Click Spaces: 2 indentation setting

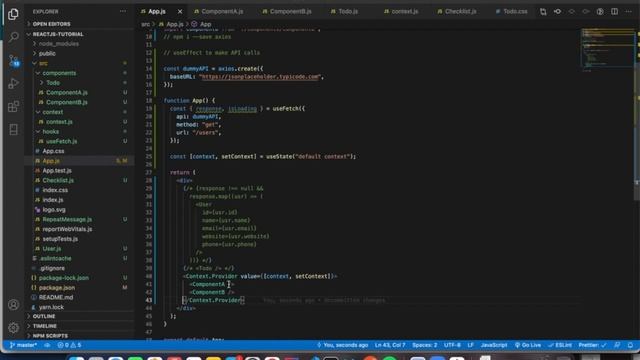click(x=424, y=345)
